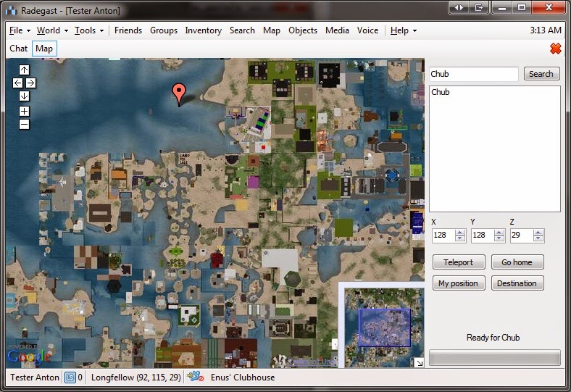Image resolution: width=571 pixels, height=392 pixels.
Task: Click the Radegast application title icon
Action: point(12,10)
